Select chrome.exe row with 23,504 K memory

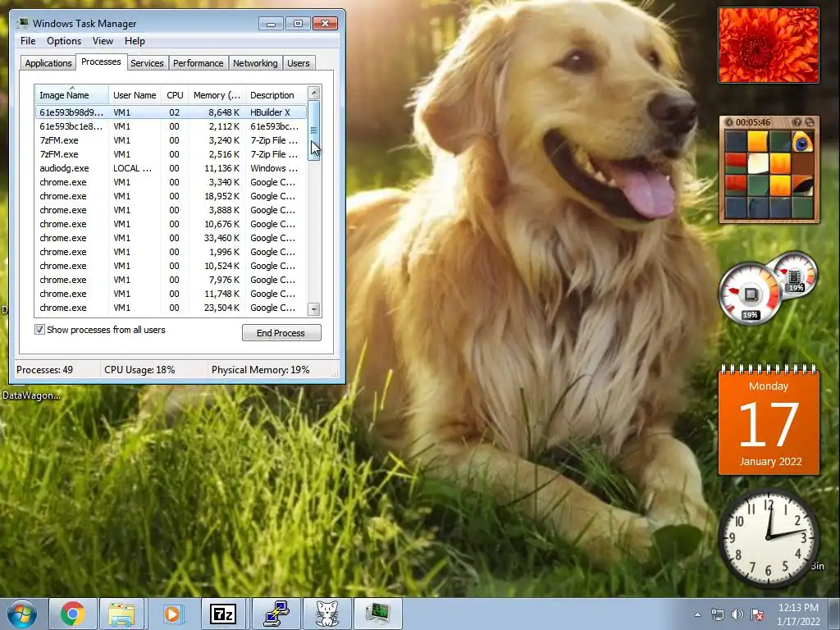coord(171,308)
